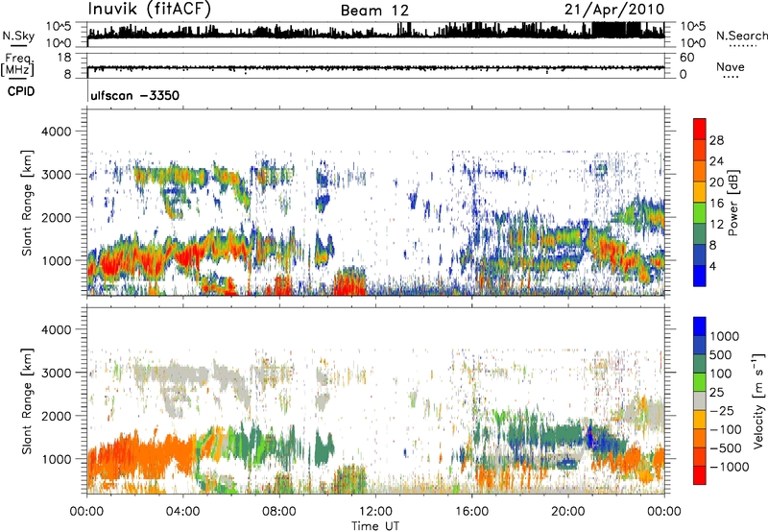Click the '8' frequency axis tick
The height and width of the screenshot is (532, 768).
coord(67,75)
